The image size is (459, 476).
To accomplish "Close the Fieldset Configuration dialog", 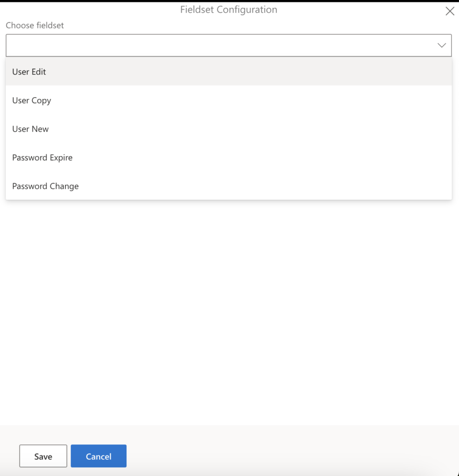I will pyautogui.click(x=449, y=11).
